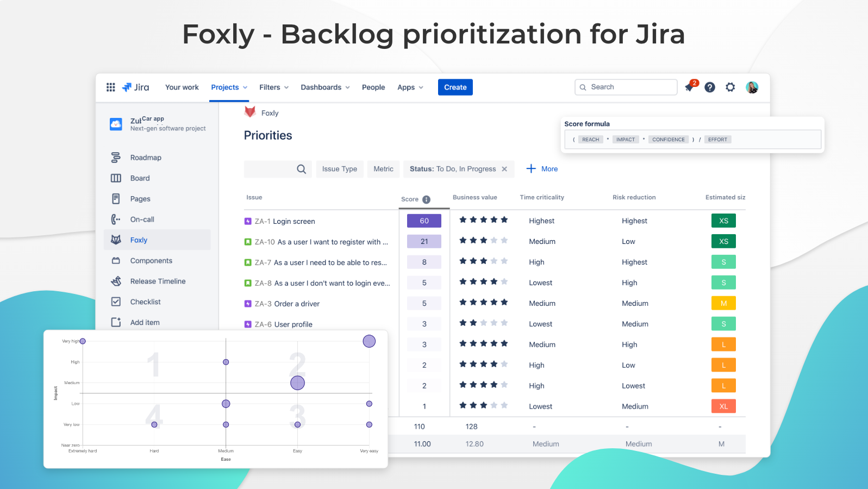Click the IMPACT token in score formula
868x489 pixels.
coord(626,140)
